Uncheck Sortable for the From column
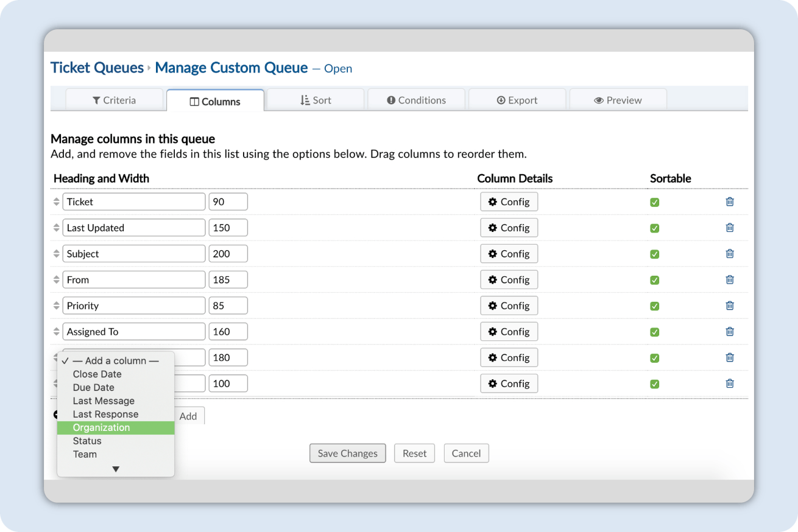This screenshot has width=798, height=532. pos(655,280)
